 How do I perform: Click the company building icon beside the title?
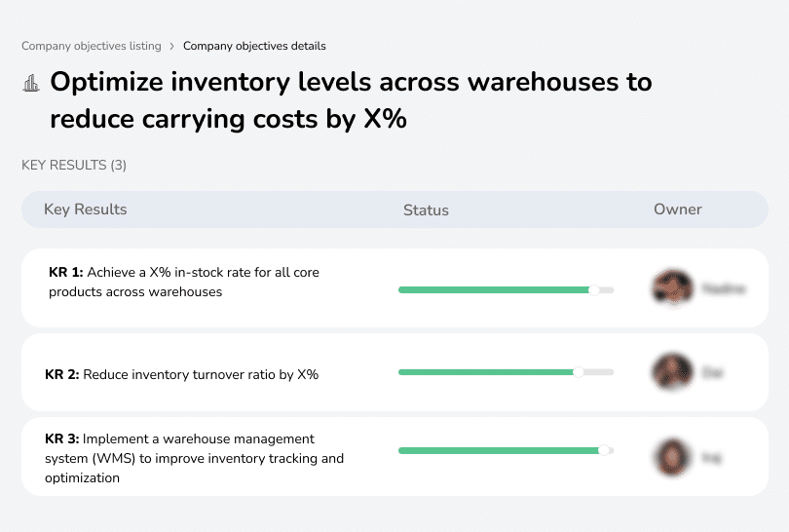pos(30,84)
